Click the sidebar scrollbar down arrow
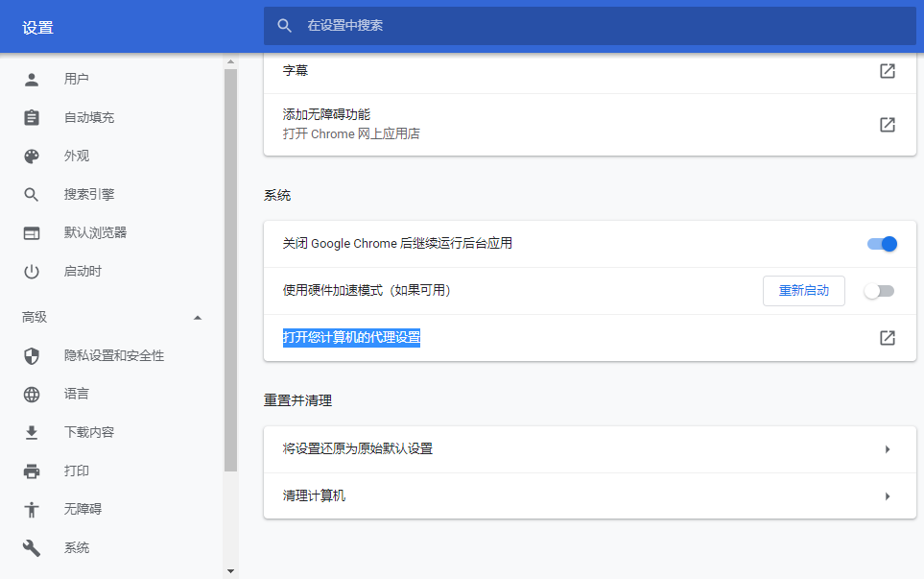 pyautogui.click(x=230, y=570)
